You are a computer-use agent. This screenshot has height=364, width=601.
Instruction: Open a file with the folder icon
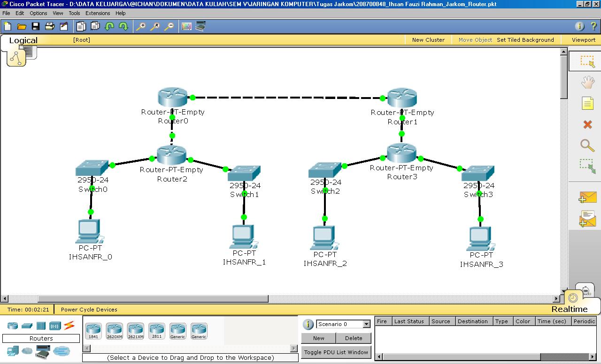(22, 26)
